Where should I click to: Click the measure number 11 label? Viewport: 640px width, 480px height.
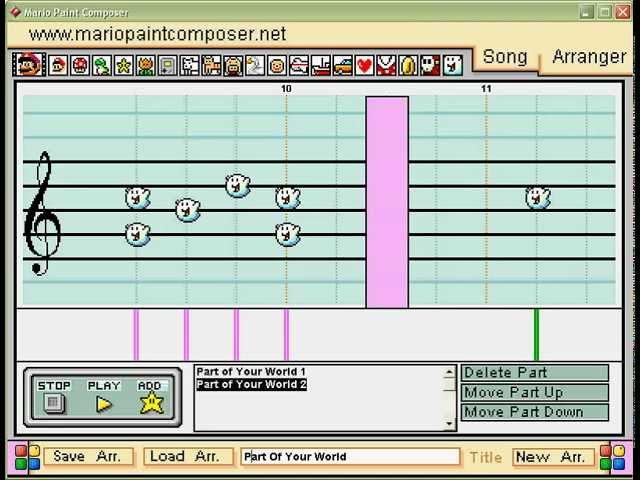486,89
